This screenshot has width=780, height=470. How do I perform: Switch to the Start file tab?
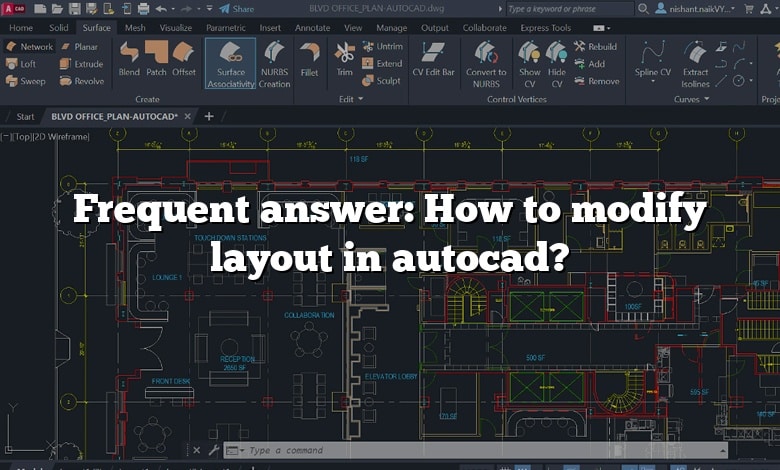click(x=25, y=116)
